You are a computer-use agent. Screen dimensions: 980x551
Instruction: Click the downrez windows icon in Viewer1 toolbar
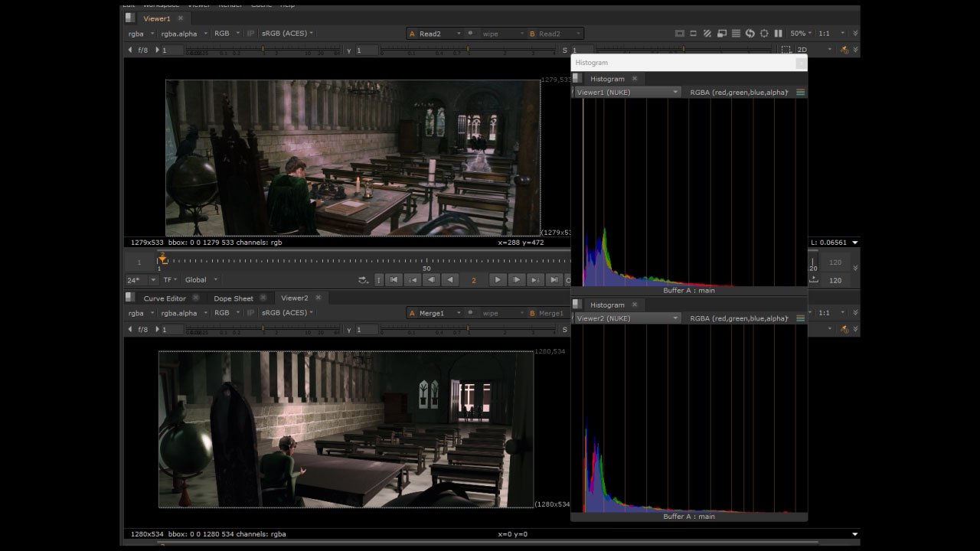(x=721, y=34)
